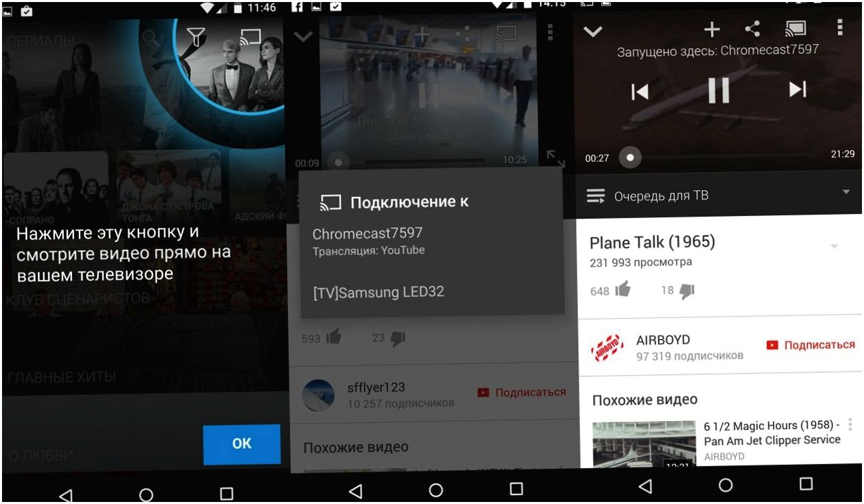Screen dimensions: 864x504
Task: Open sfflyer123 channel avatar
Action: 318,395
